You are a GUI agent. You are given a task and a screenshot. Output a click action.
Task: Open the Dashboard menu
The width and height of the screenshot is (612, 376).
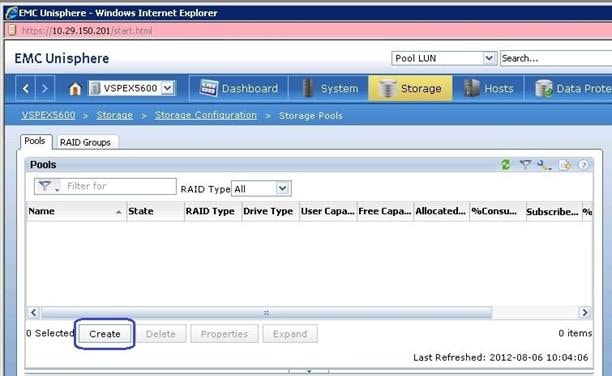tap(239, 88)
